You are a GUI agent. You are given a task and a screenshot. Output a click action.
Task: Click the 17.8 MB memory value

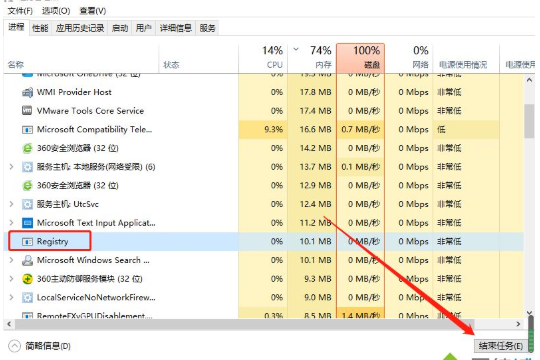pyautogui.click(x=315, y=92)
